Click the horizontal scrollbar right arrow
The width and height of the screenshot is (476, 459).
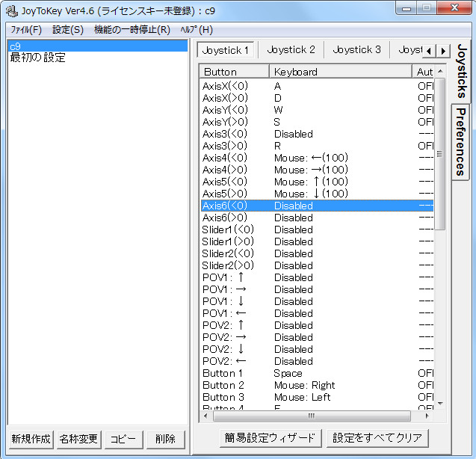(x=427, y=416)
